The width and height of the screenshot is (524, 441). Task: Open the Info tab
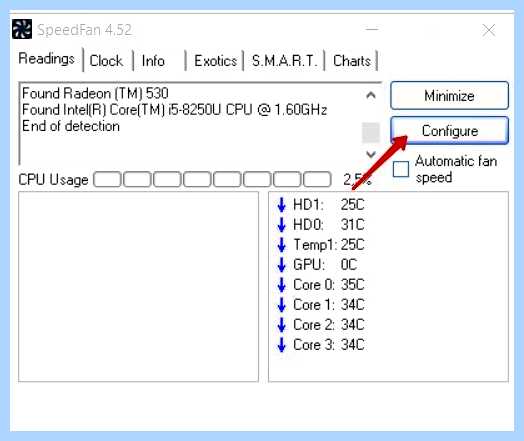153,61
